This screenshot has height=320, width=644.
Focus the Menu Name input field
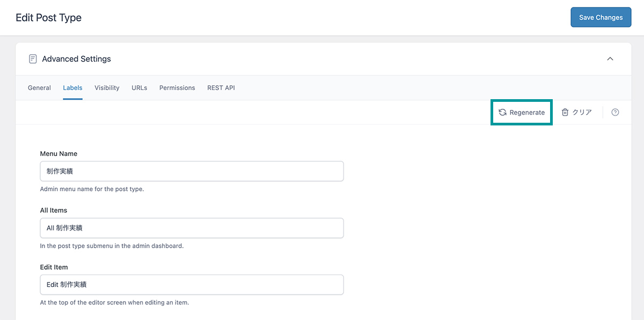[192, 172]
